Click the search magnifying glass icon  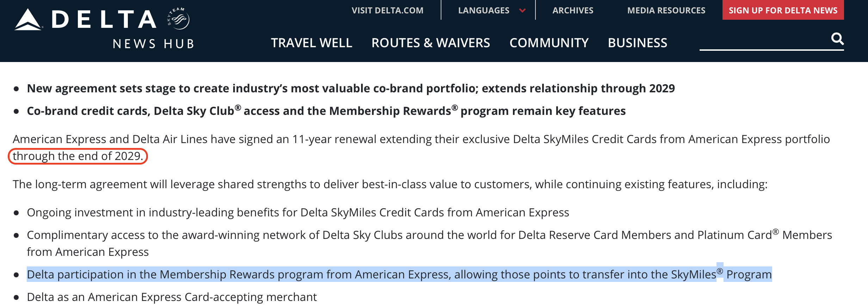pyautogui.click(x=837, y=39)
